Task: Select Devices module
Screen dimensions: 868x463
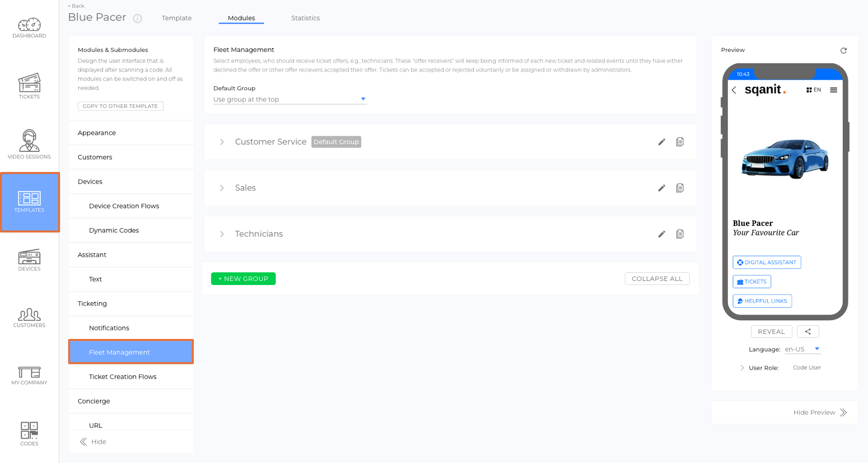Action: click(x=131, y=182)
